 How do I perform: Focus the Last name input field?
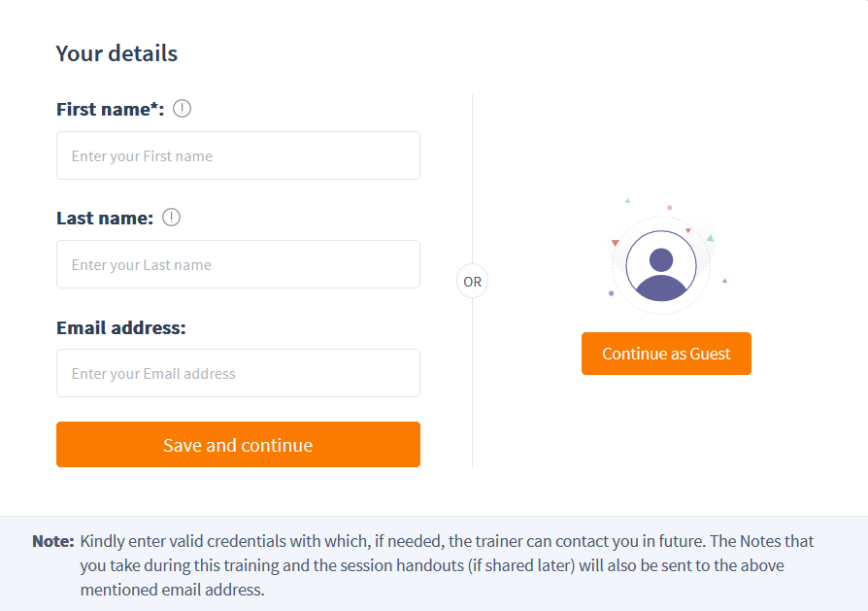click(x=238, y=264)
